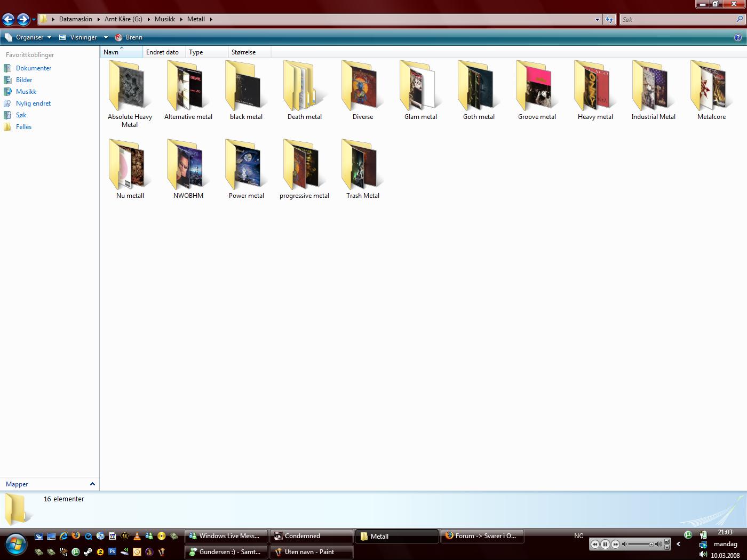Select the Glam metal folder

tap(420, 90)
